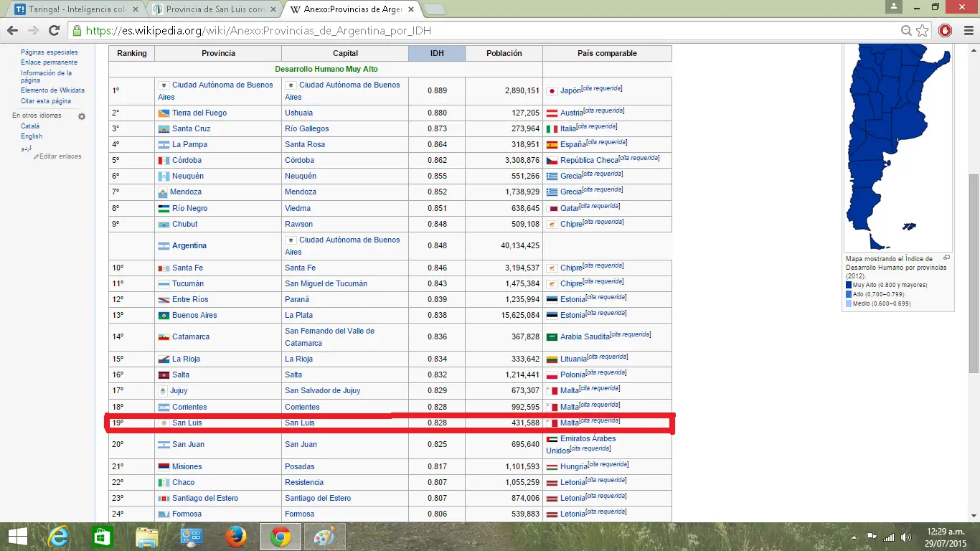Click the Muy Alto dark blue legend swatch

849,286
